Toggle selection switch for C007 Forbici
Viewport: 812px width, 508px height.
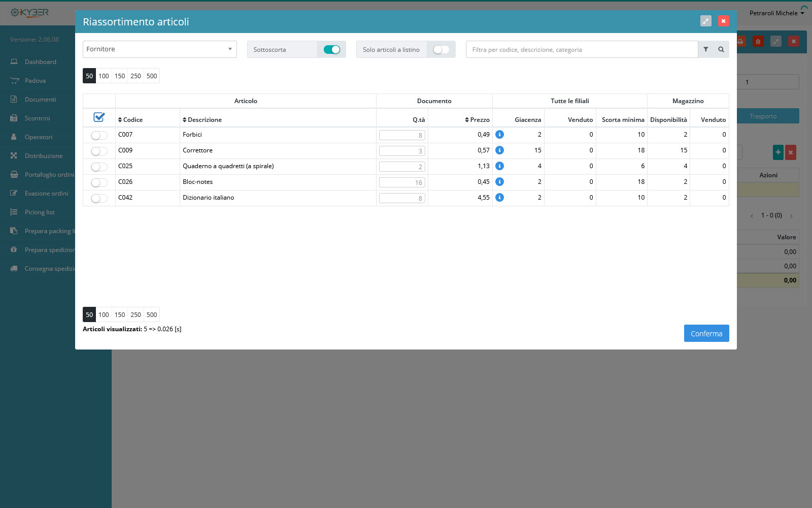99,135
